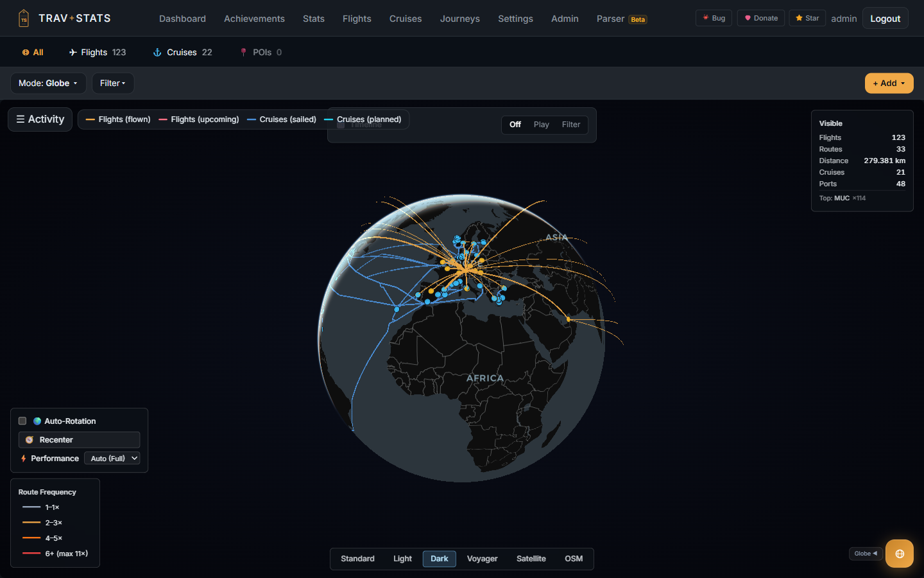Click the globe icon next to All
The width and height of the screenshot is (924, 578).
coord(26,53)
